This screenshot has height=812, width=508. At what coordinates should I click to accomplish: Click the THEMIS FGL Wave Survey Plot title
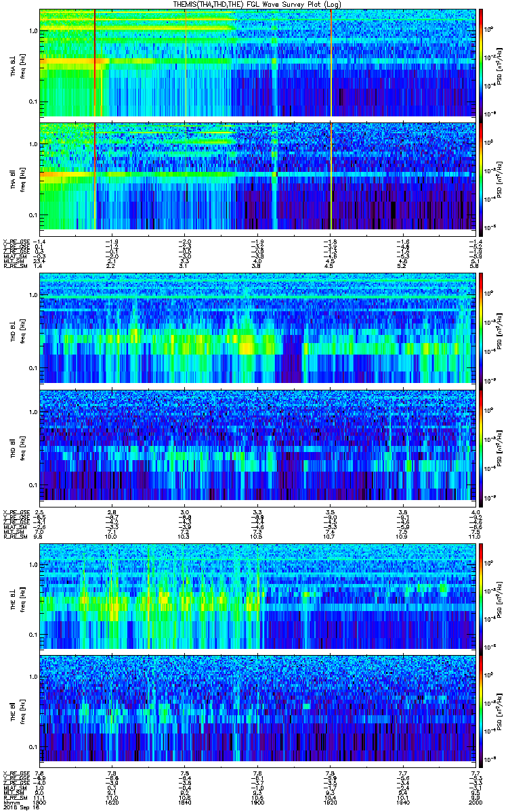click(x=258, y=4)
